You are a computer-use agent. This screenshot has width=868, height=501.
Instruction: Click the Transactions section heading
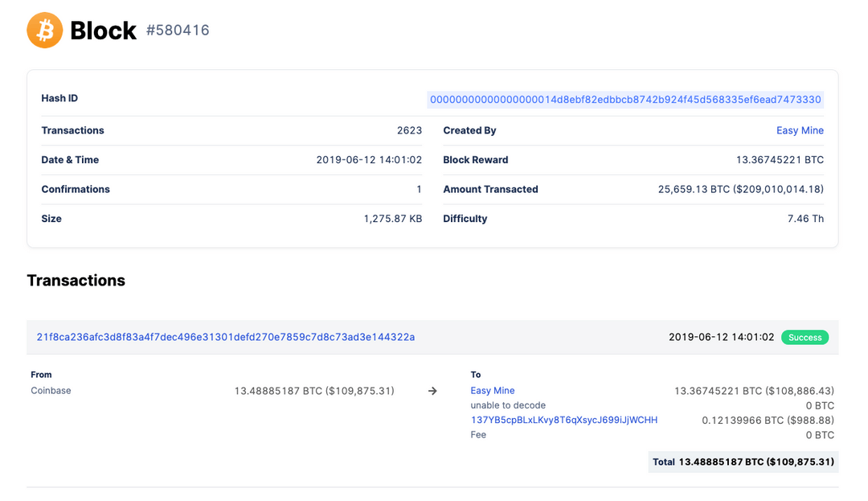(x=76, y=280)
